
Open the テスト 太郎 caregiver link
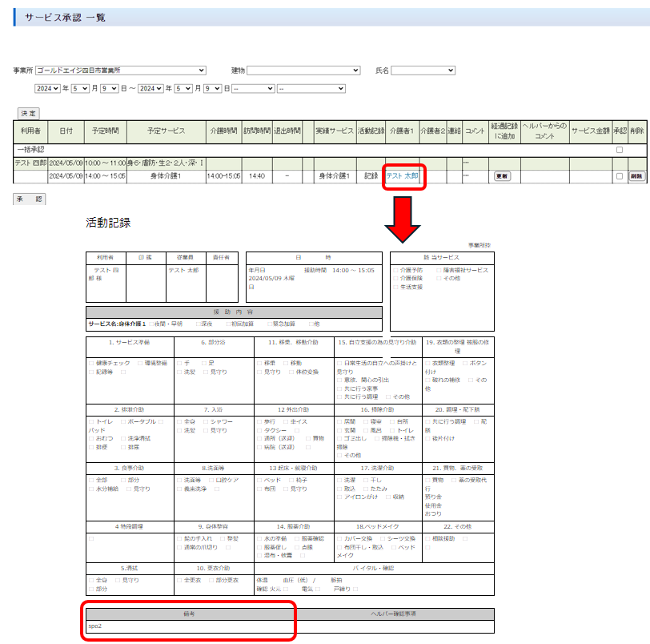[x=402, y=175]
